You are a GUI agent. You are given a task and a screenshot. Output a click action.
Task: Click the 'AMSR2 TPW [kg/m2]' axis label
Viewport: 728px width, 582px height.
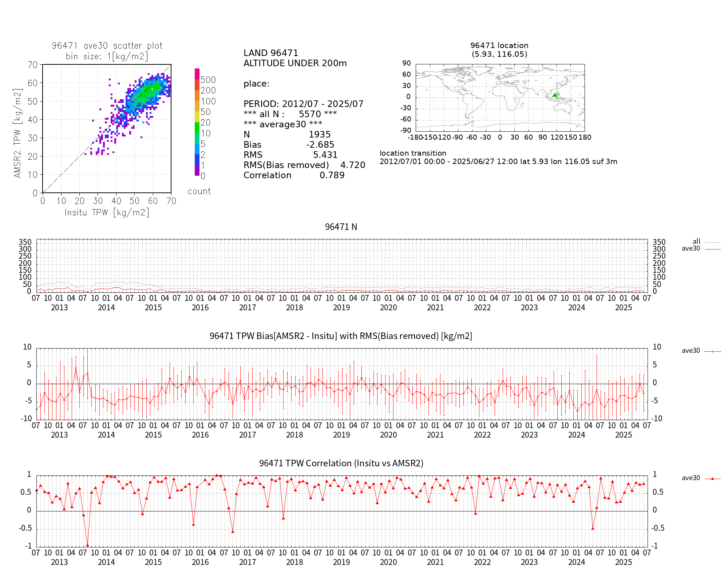tap(17, 133)
